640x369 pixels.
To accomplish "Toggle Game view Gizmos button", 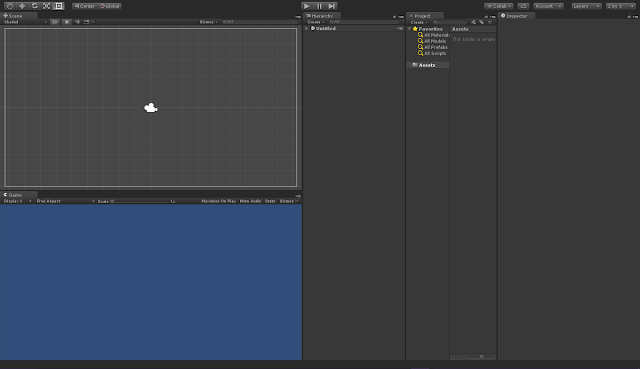I will [x=286, y=201].
